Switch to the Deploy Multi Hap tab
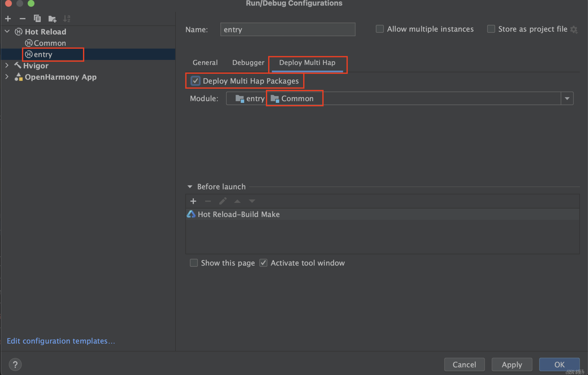This screenshot has height=375, width=588. 306,63
